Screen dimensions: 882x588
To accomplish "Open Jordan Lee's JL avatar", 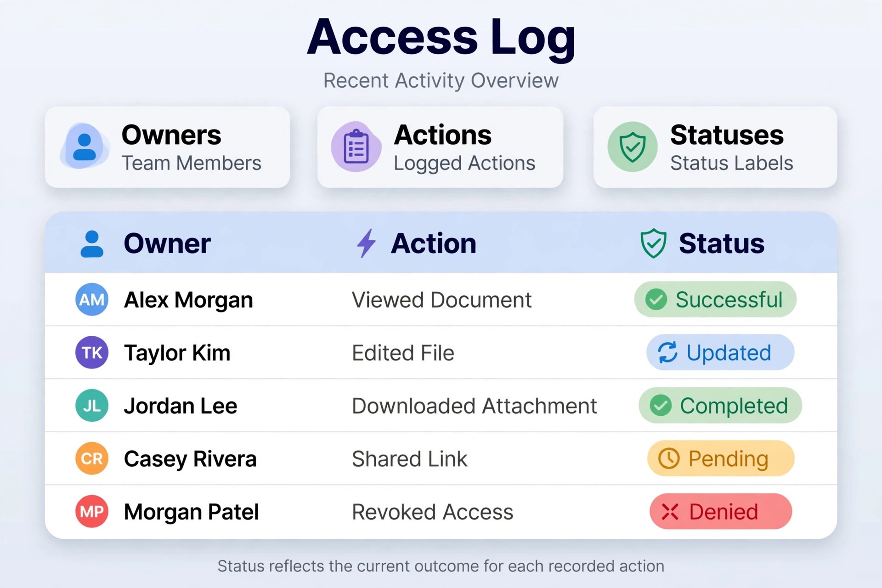I will pyautogui.click(x=92, y=406).
